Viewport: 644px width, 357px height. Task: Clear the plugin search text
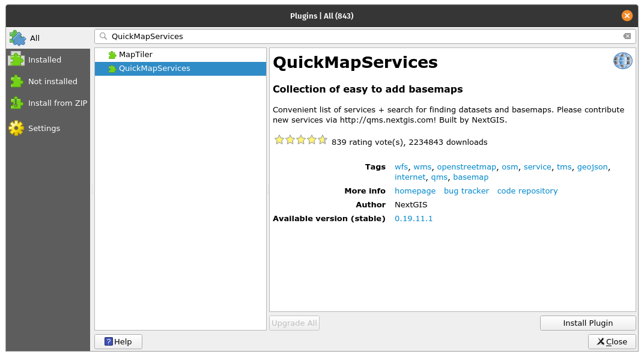(x=627, y=36)
